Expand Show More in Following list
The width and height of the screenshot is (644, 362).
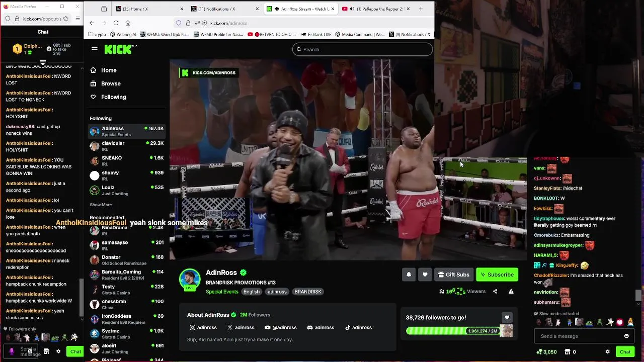point(101,205)
